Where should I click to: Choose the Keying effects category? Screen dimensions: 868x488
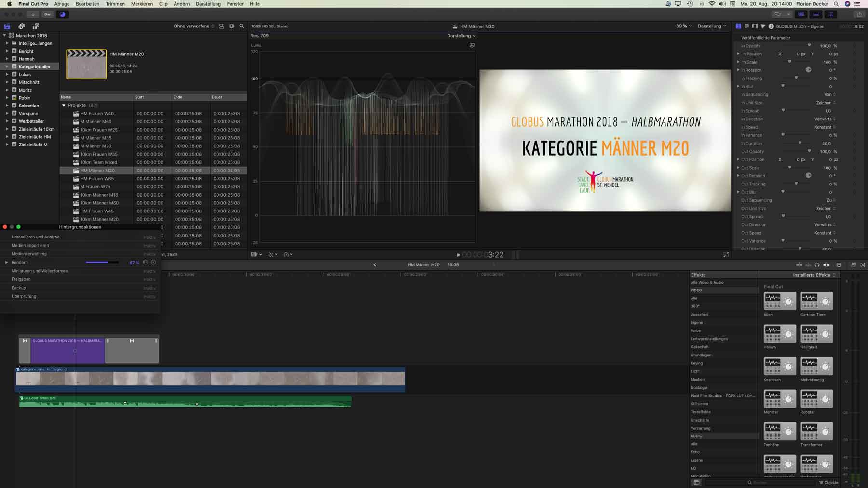[x=696, y=363]
